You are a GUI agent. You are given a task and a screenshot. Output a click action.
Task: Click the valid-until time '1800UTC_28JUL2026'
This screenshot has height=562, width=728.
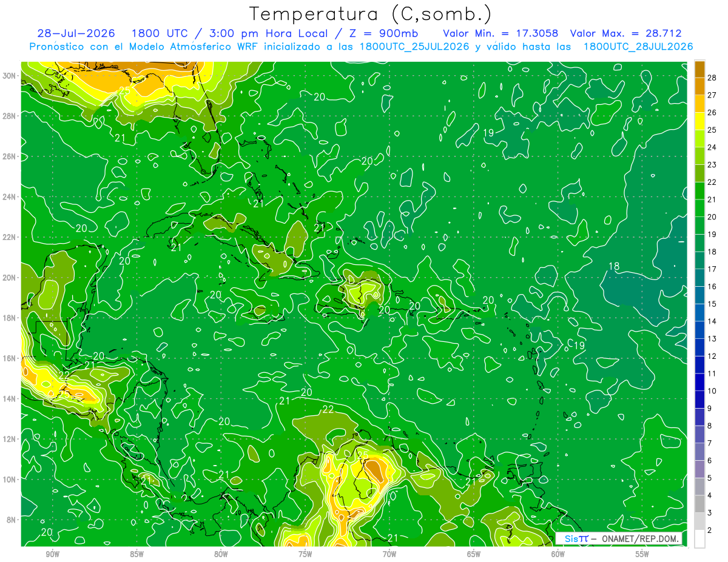pyautogui.click(x=638, y=47)
